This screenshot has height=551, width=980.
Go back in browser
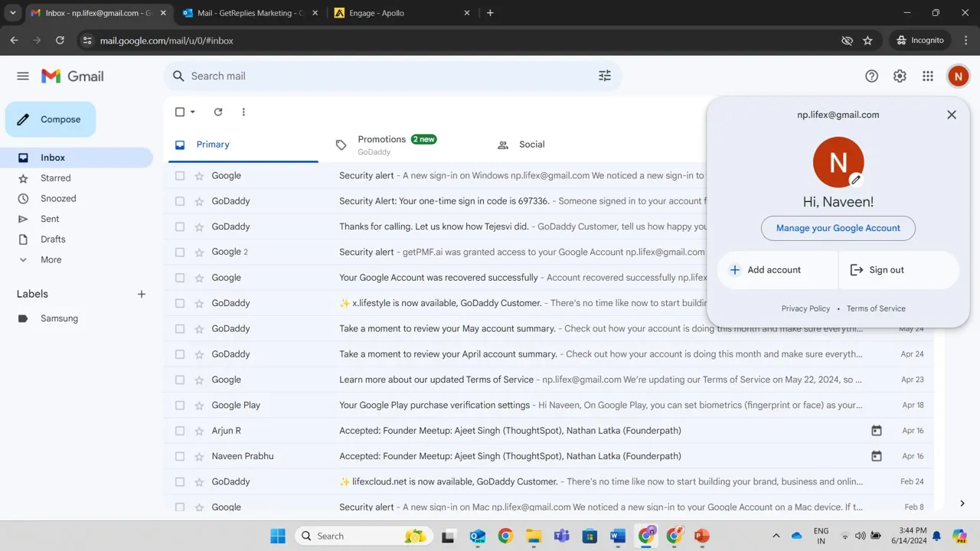tap(14, 41)
